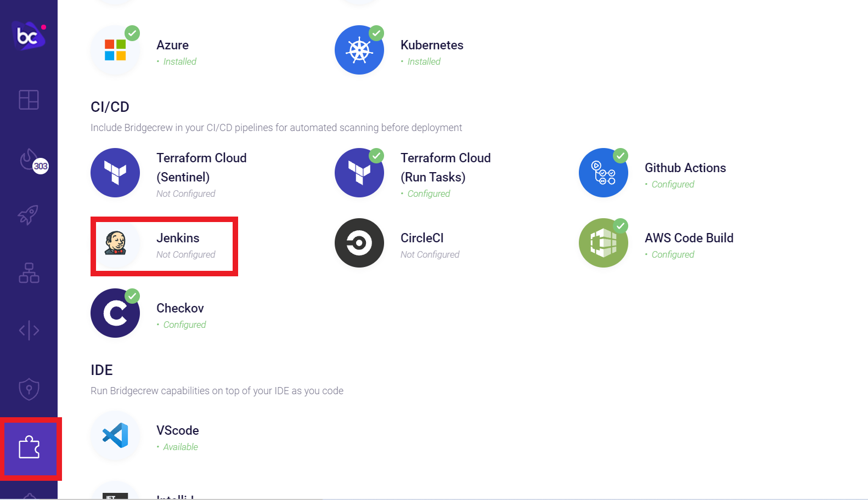The image size is (868, 500).
Task: Open the shield keyhole sidebar icon
Action: 29,389
